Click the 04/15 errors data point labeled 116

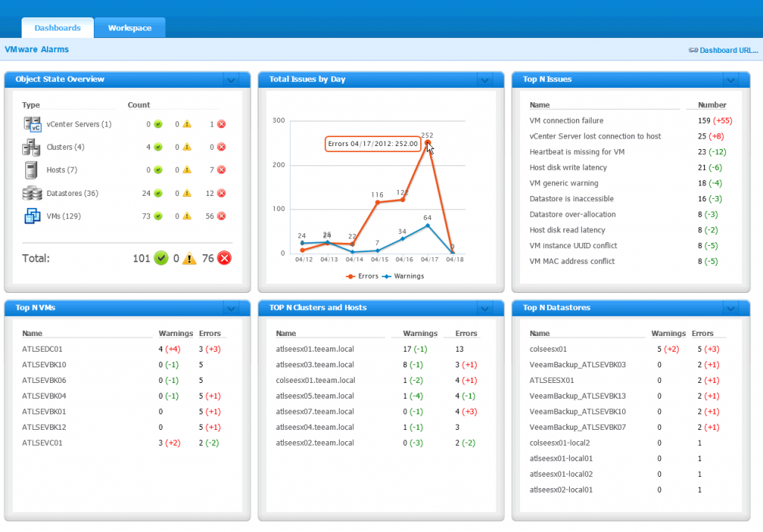[378, 202]
